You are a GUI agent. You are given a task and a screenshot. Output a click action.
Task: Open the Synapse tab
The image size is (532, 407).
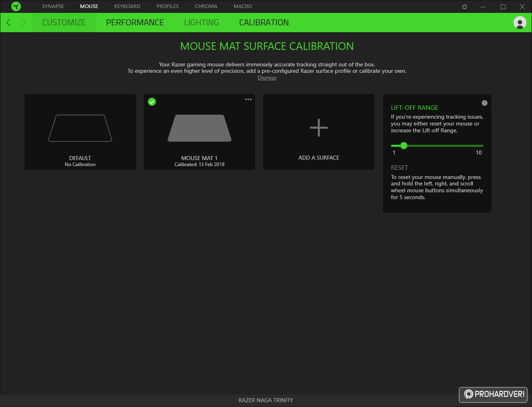point(53,6)
